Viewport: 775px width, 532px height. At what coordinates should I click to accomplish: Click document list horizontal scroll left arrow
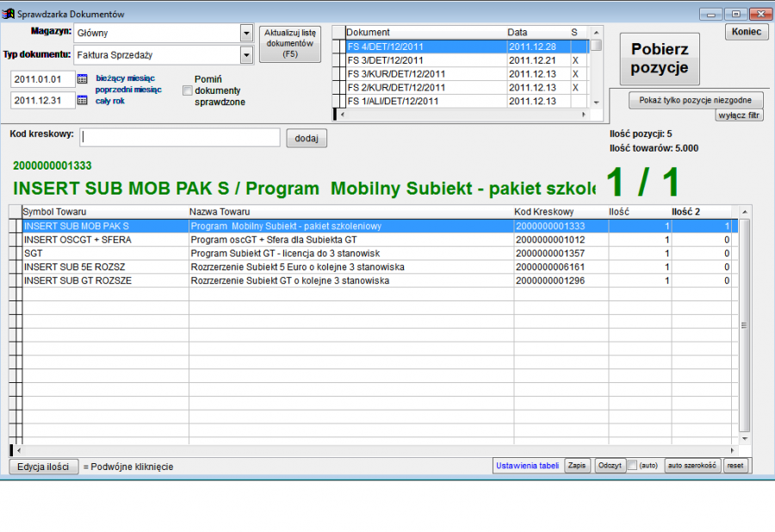click(343, 114)
